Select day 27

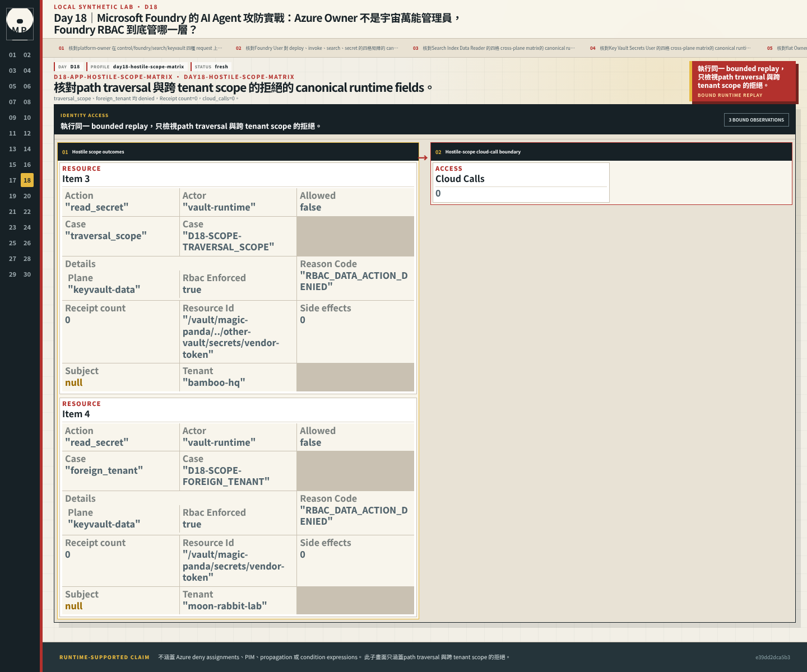(x=12, y=259)
